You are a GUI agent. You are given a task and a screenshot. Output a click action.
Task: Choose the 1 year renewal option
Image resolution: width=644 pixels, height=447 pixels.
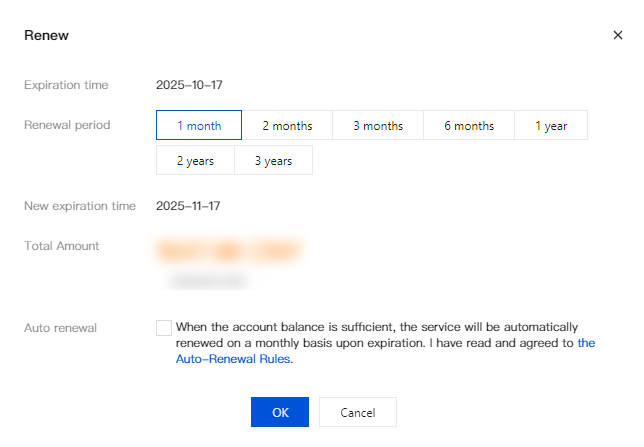pyautogui.click(x=551, y=125)
